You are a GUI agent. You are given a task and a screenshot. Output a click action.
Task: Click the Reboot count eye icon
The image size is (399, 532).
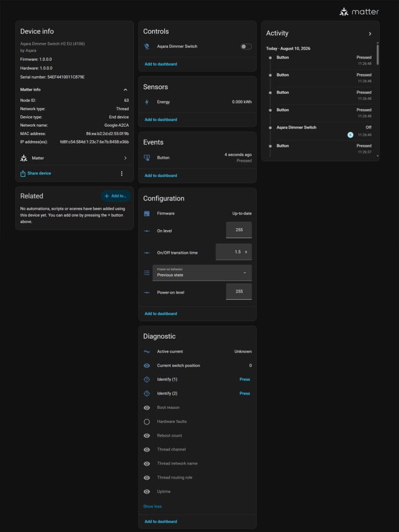(147, 436)
